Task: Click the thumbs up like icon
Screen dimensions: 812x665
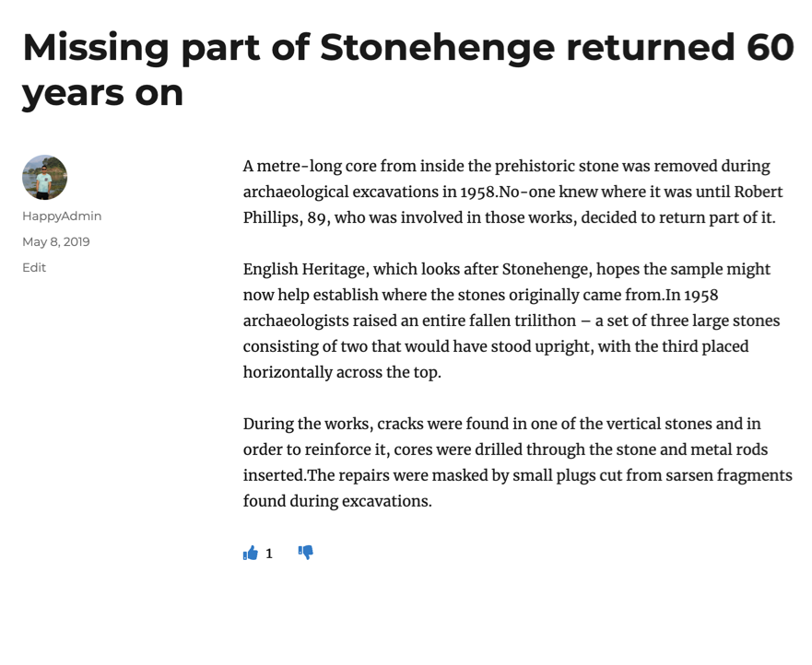Action: click(x=250, y=554)
